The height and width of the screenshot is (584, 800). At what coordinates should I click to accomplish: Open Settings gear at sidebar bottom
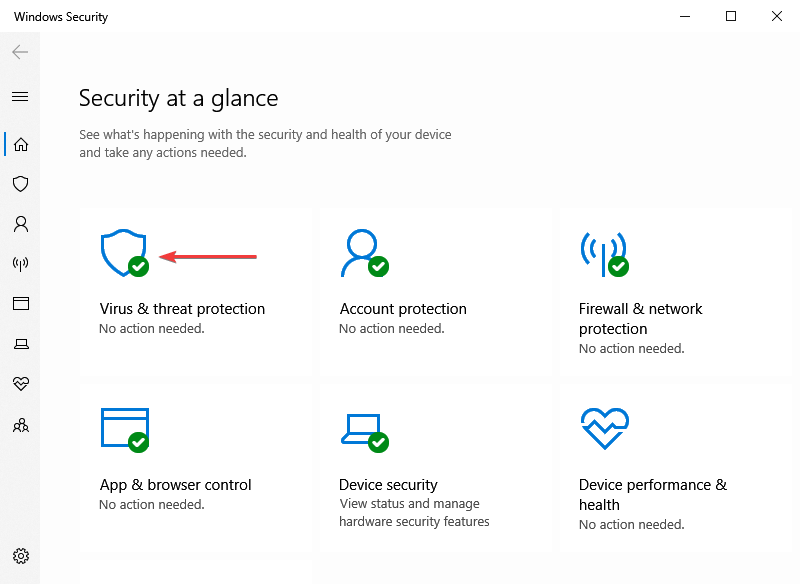tap(20, 556)
